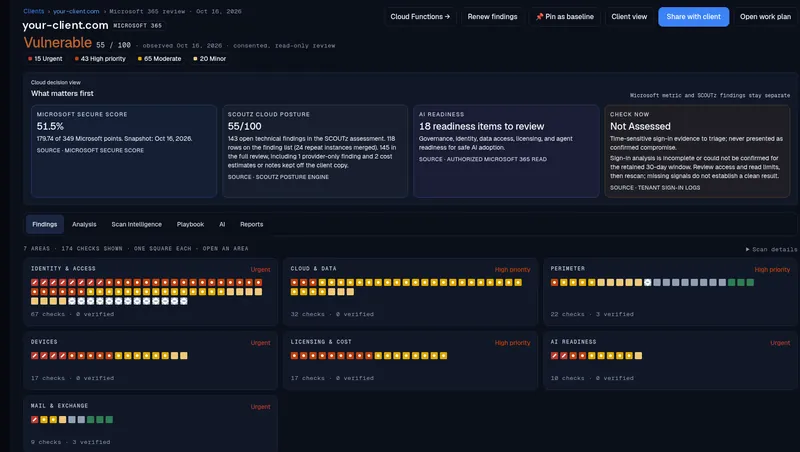Image resolution: width=800 pixels, height=452 pixels.
Task: Open Cloud Functions page
Action: pos(420,17)
